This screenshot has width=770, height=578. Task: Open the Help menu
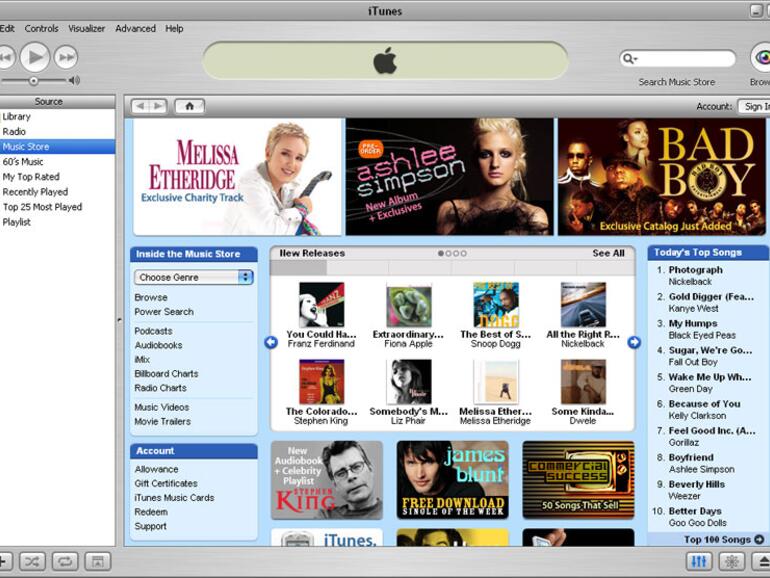[174, 28]
